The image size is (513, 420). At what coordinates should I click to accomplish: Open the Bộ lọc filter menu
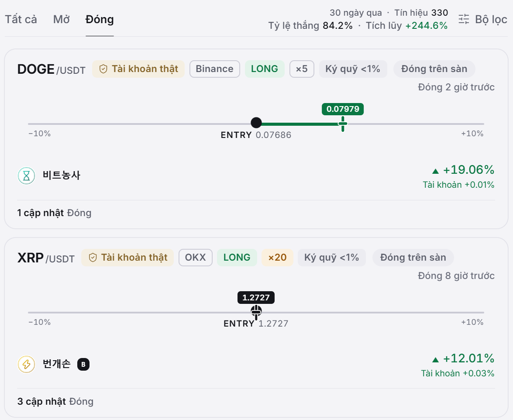coord(483,19)
